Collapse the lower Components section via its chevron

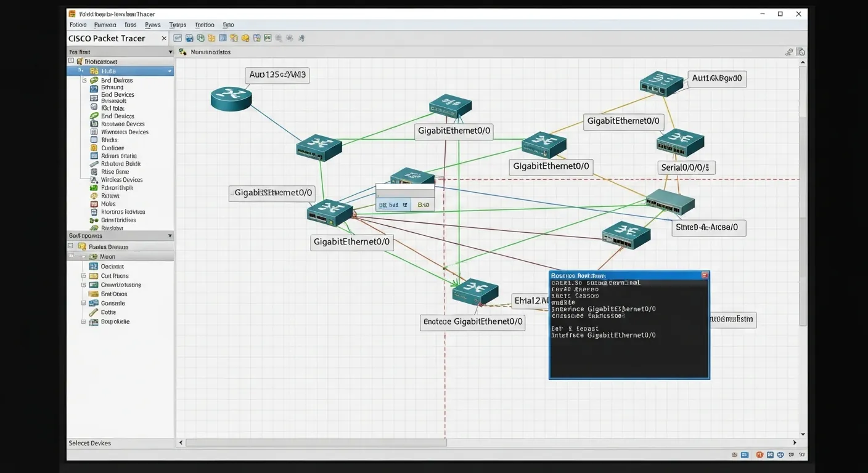(170, 235)
